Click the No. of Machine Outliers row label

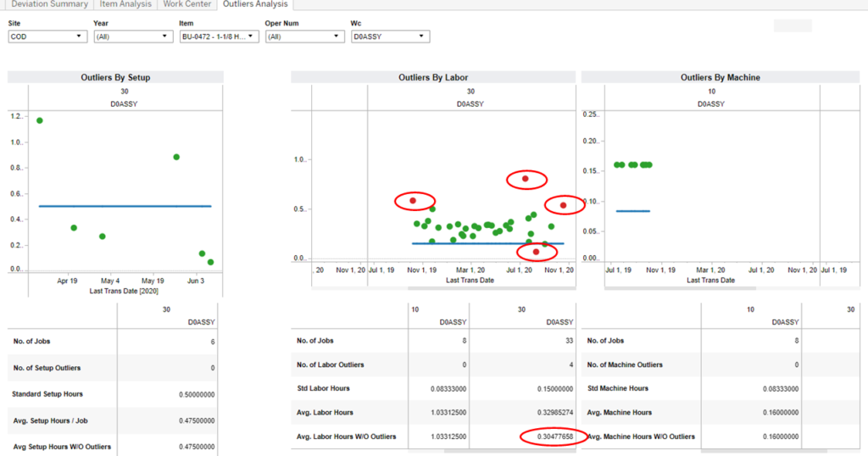coord(625,365)
